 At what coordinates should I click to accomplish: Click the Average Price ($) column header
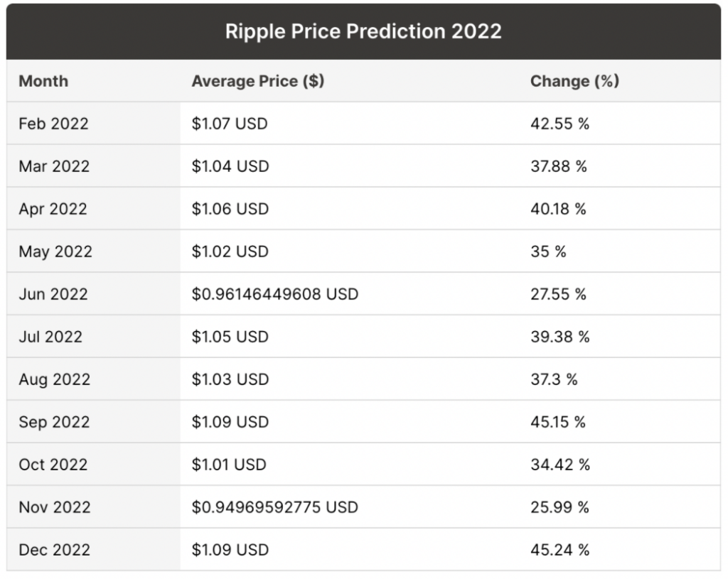(x=257, y=81)
